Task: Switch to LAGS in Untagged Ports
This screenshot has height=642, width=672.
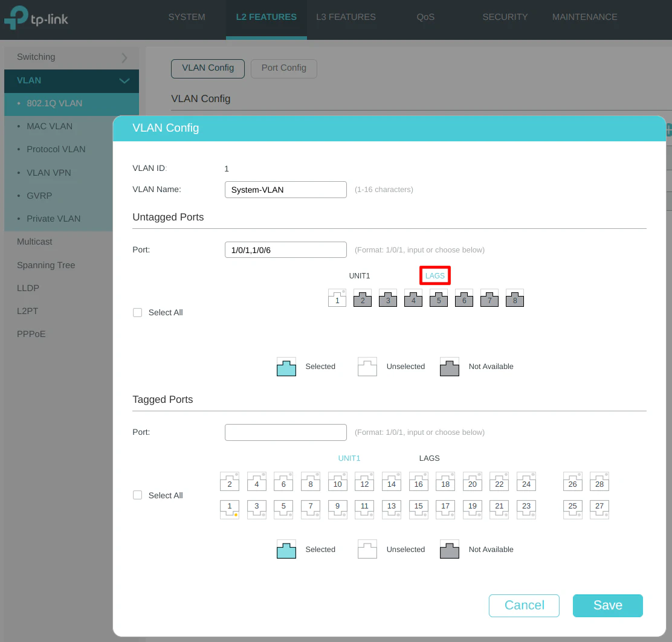Action: tap(435, 276)
